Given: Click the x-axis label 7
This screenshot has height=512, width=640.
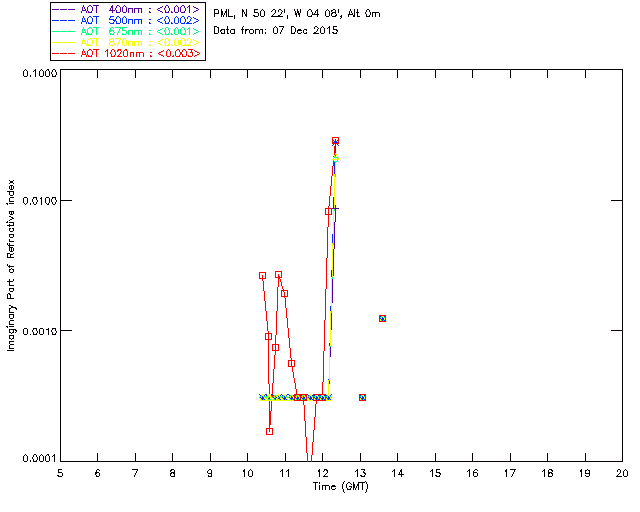Looking at the screenshot, I should pos(135,473).
